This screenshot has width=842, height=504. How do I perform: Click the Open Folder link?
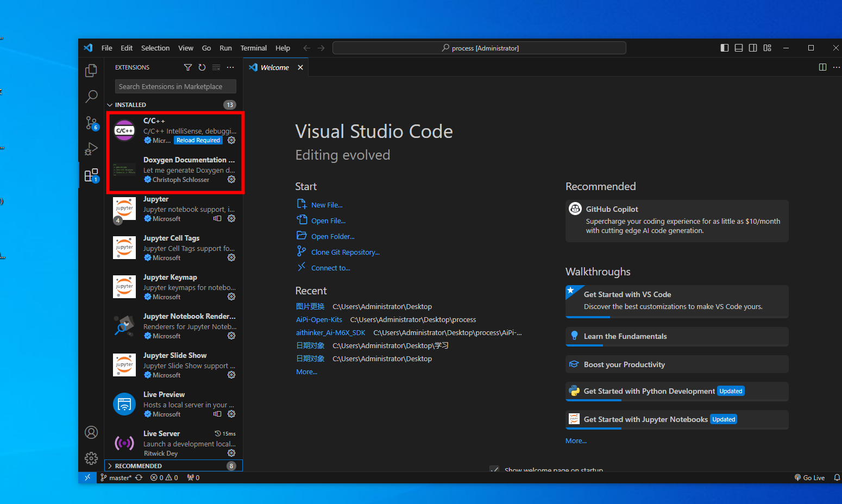(x=332, y=236)
